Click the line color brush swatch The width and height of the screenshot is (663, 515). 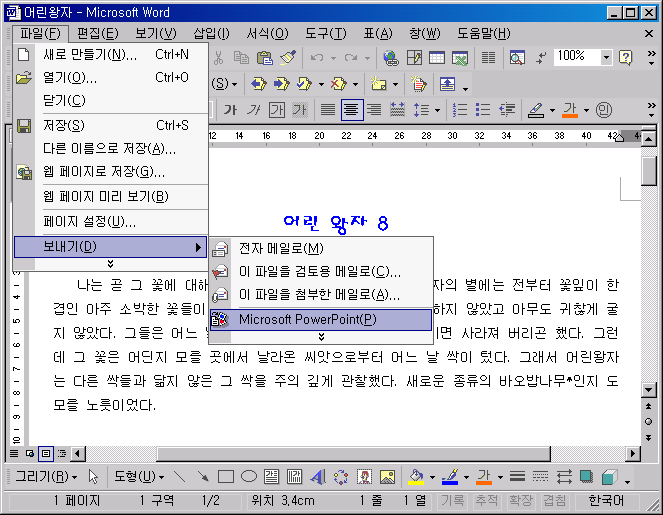(450, 477)
